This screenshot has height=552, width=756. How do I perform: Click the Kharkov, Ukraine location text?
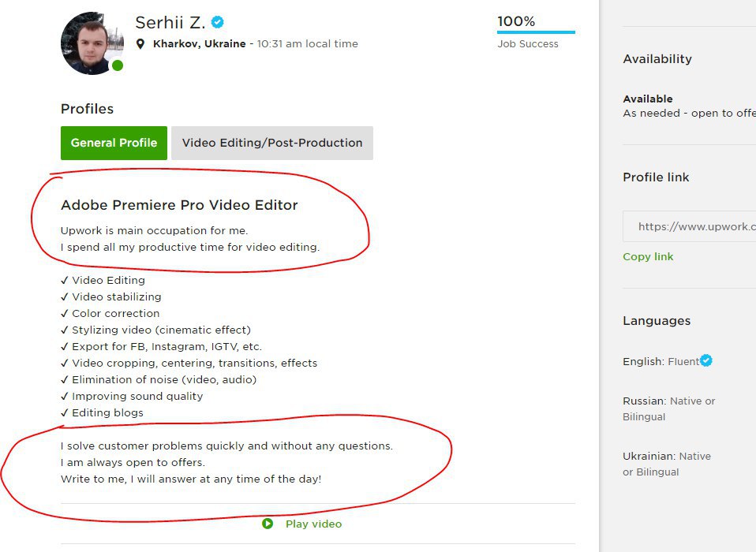point(199,44)
